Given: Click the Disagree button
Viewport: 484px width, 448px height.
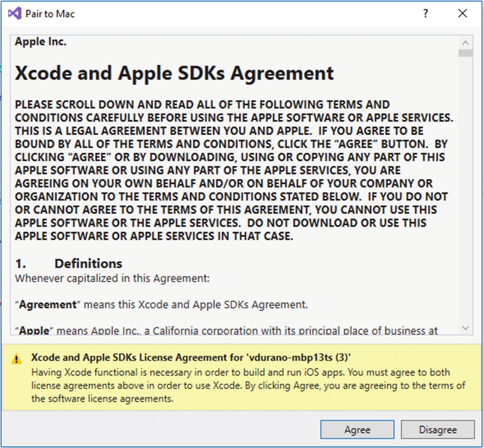Looking at the screenshot, I should click(438, 430).
